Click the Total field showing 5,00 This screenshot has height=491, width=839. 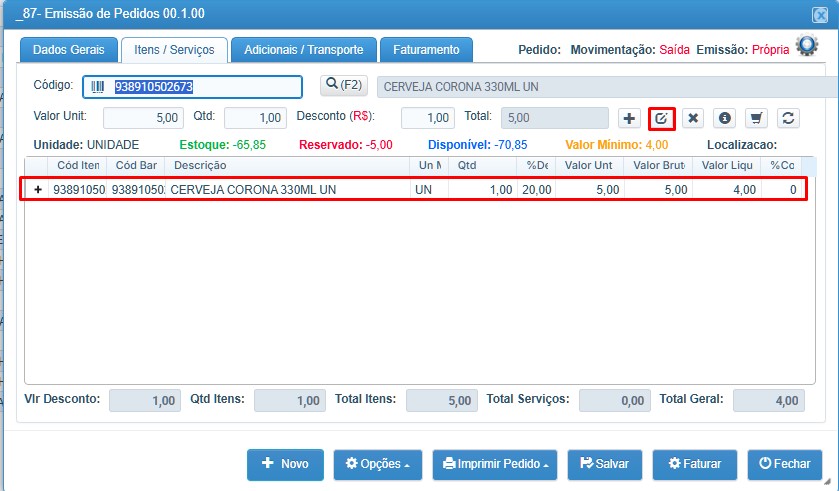(x=554, y=118)
